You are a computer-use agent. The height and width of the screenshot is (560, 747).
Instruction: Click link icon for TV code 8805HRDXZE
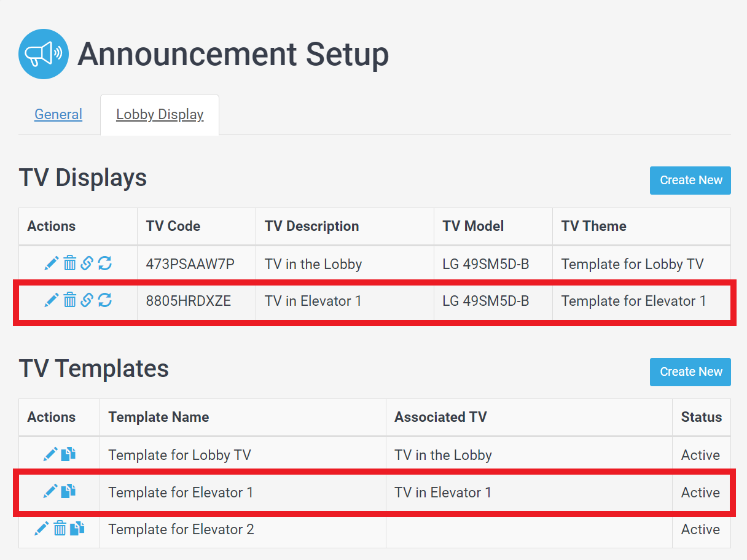coord(87,300)
